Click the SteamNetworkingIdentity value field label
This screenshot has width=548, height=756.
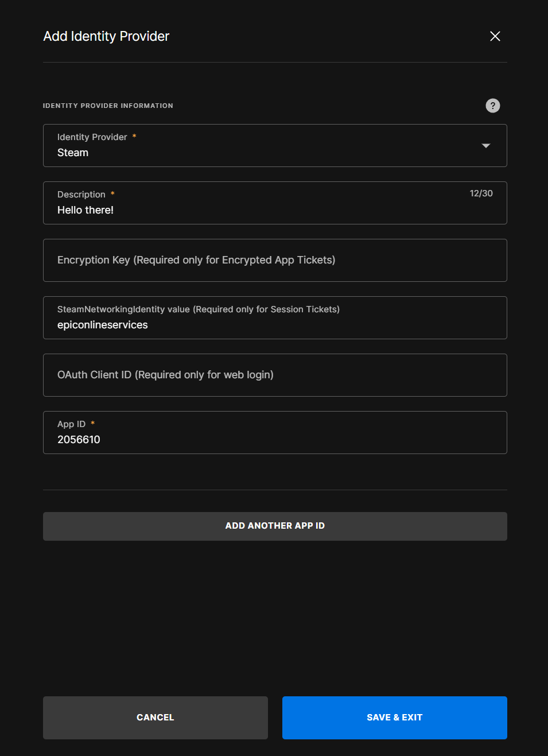(x=199, y=309)
